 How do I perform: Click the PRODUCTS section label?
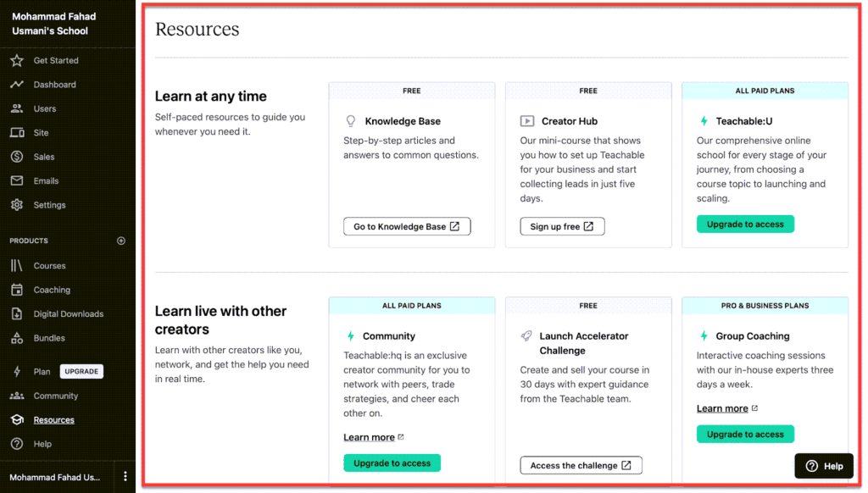[x=29, y=241]
